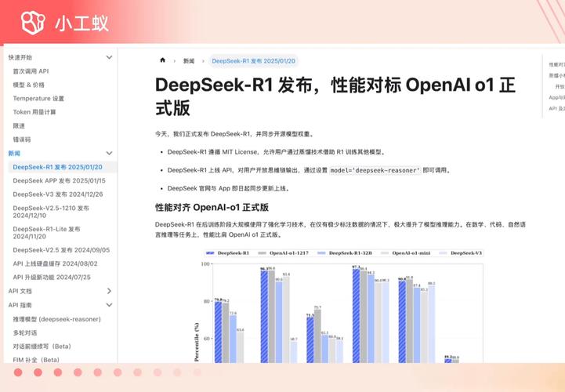Open 错误码 page in sidebar

click(x=22, y=140)
